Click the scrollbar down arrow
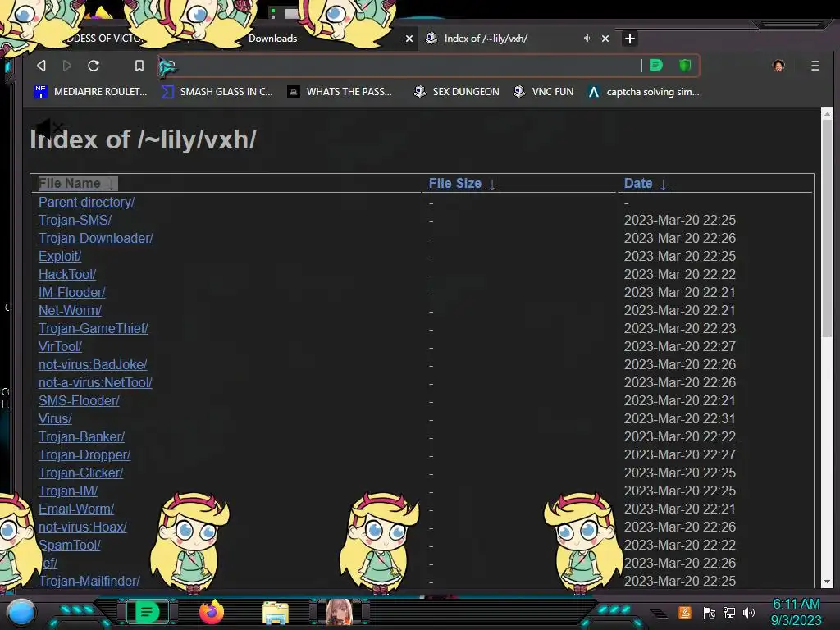Viewport: 840px width, 630px height. tap(827, 582)
